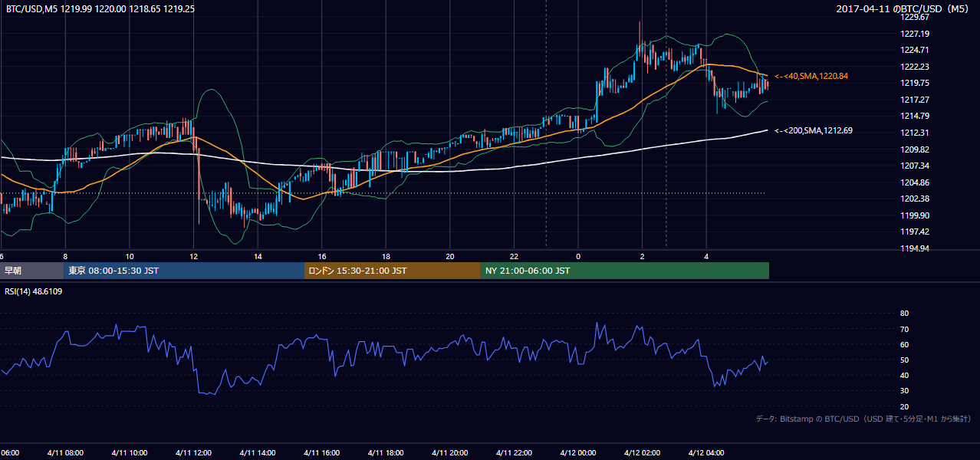Image resolution: width=980 pixels, height=460 pixels.
Task: Click hour tick 18 under the price chart
Action: pos(386,256)
